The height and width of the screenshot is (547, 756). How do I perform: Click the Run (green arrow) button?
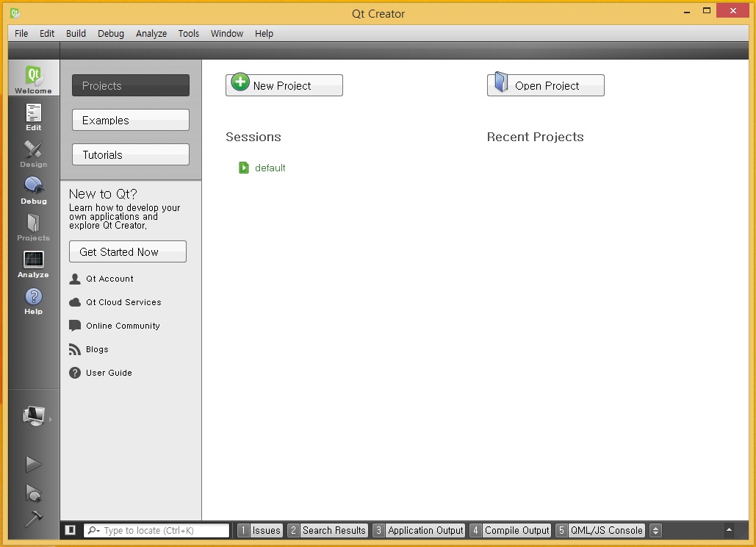(33, 463)
